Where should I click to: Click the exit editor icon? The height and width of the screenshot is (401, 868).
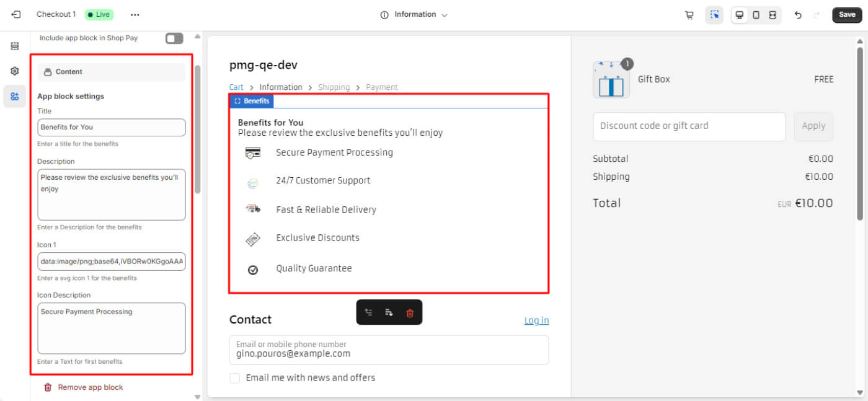click(16, 14)
